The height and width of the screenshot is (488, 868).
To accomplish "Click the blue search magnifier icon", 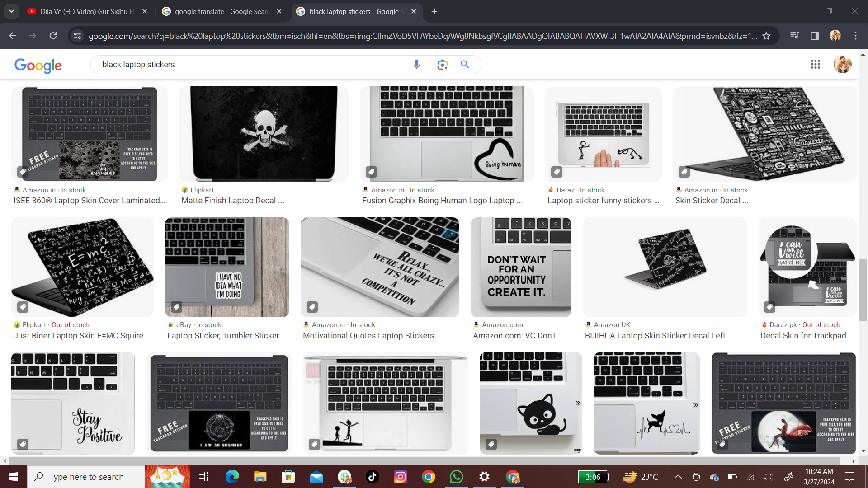I will (x=465, y=65).
